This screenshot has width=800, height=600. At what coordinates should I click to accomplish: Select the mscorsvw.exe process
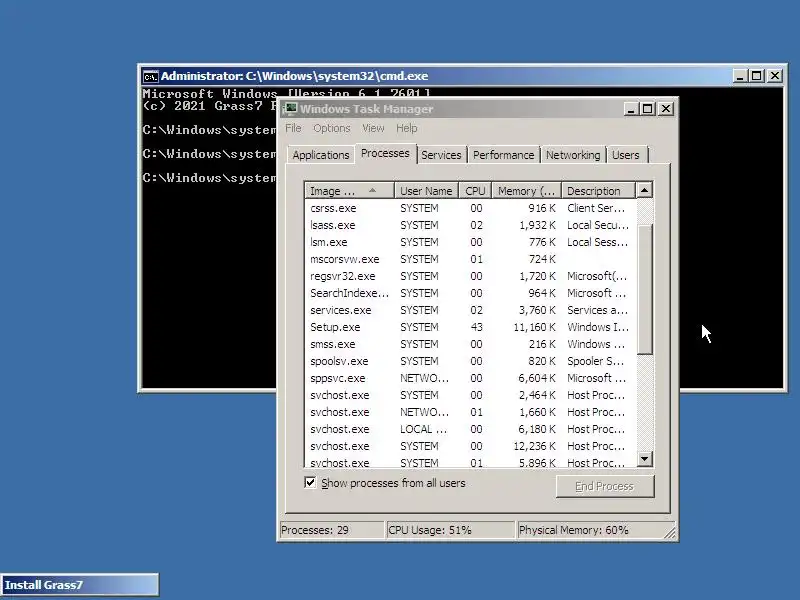coord(470,259)
